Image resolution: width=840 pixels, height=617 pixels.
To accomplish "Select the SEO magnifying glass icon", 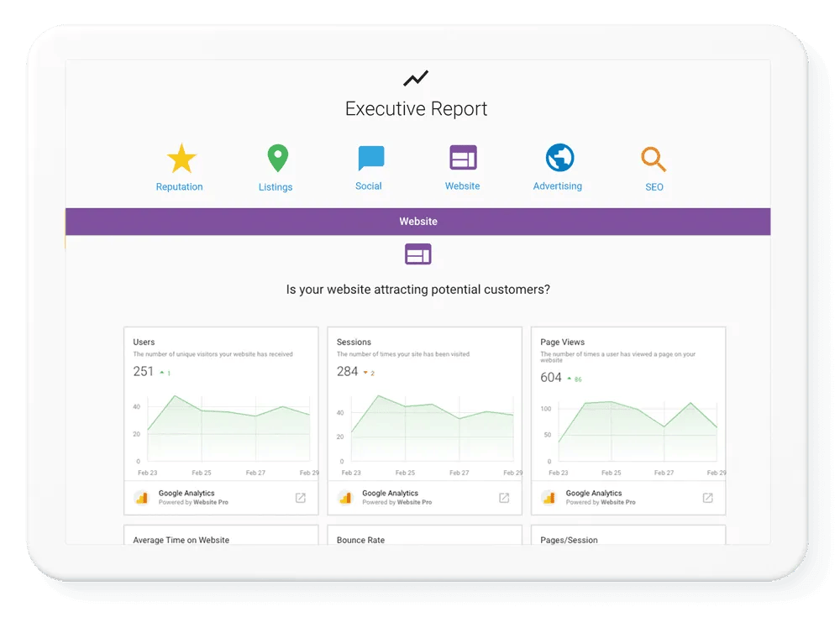I will 654,159.
